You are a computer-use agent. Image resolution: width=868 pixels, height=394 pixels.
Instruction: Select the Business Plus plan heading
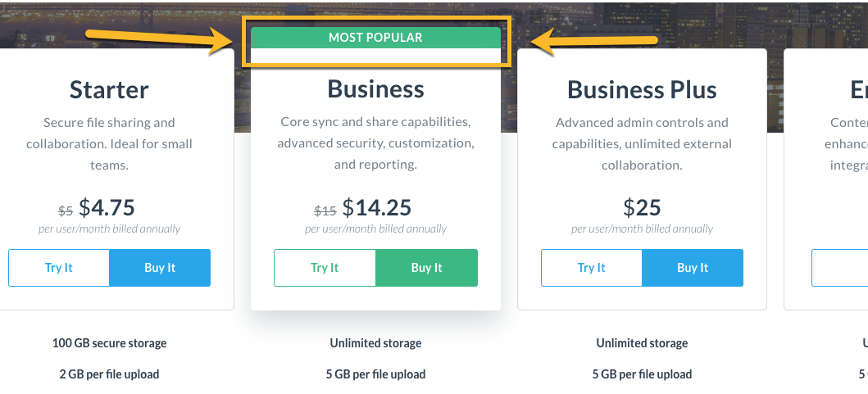pyautogui.click(x=642, y=89)
